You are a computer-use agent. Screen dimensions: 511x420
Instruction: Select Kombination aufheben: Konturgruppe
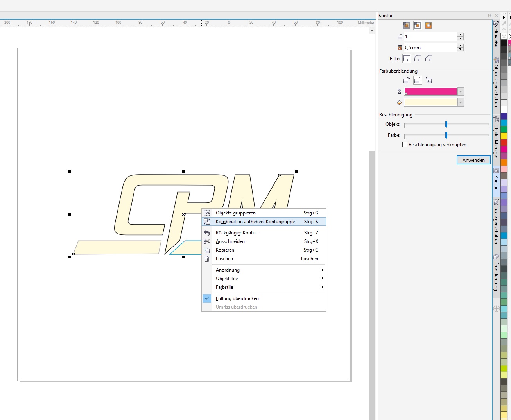264,222
